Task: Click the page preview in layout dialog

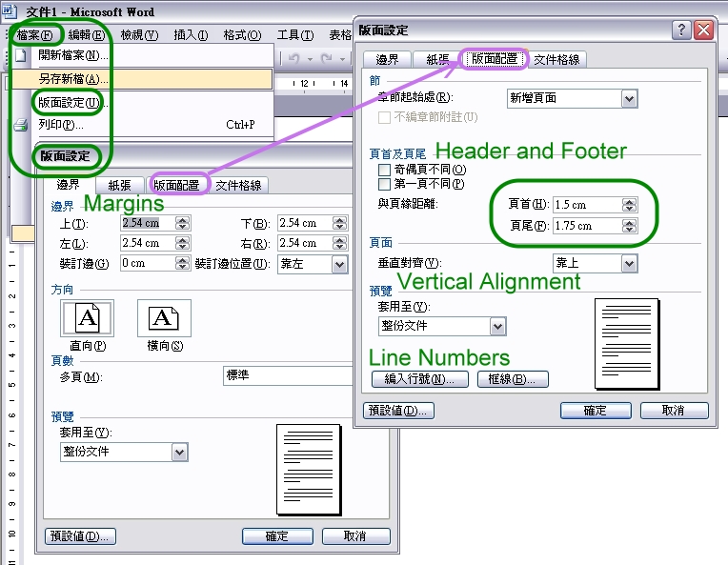Action: pos(627,344)
